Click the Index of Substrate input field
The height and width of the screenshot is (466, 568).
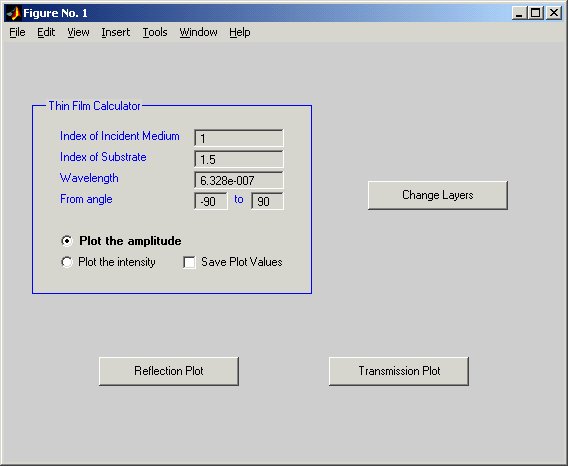(x=239, y=159)
